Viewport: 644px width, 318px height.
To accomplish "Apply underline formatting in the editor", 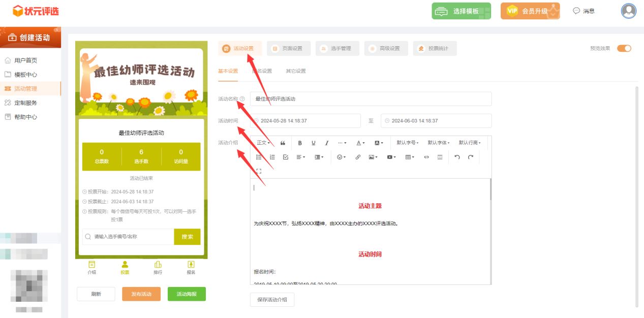I will point(313,143).
